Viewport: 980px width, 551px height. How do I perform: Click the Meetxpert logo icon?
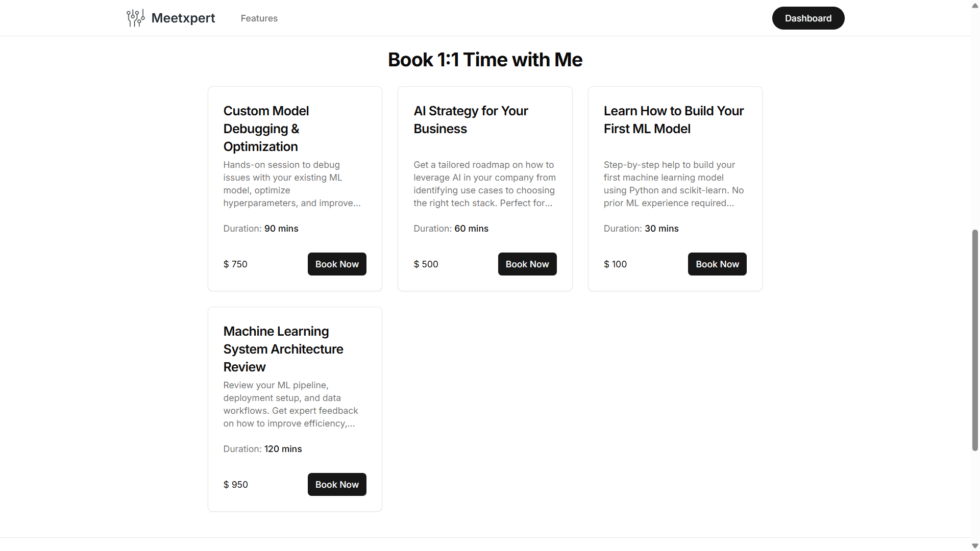coord(135,18)
